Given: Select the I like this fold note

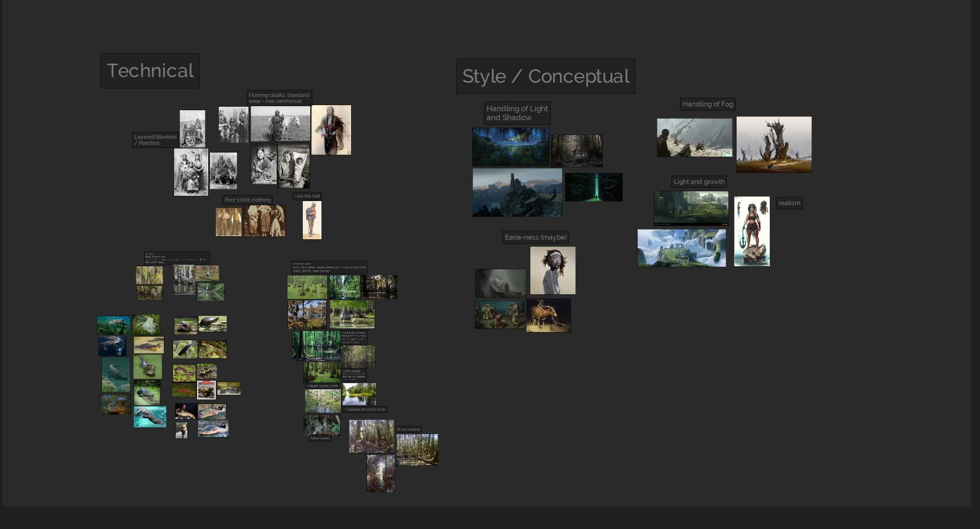Looking at the screenshot, I should click(306, 195).
